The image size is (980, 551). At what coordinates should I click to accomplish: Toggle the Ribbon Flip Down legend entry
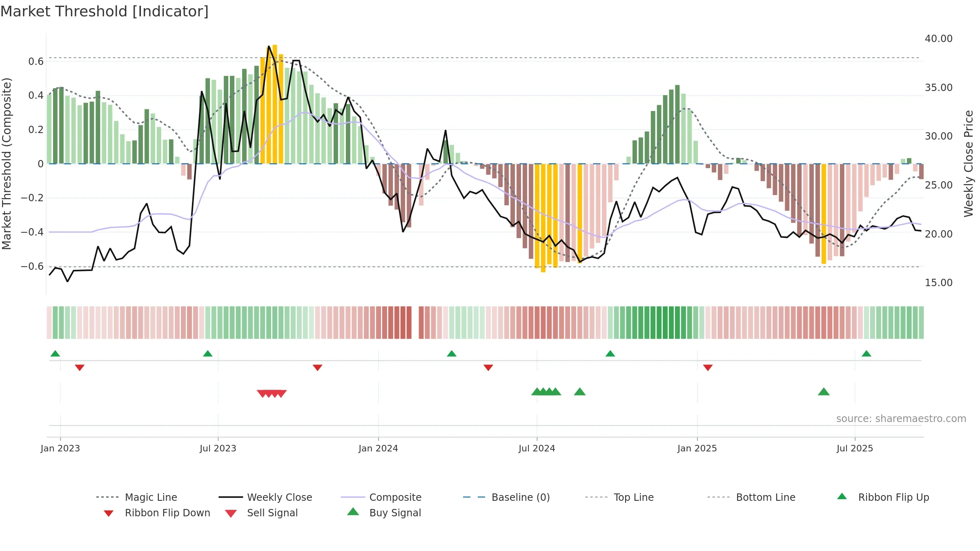(x=156, y=513)
